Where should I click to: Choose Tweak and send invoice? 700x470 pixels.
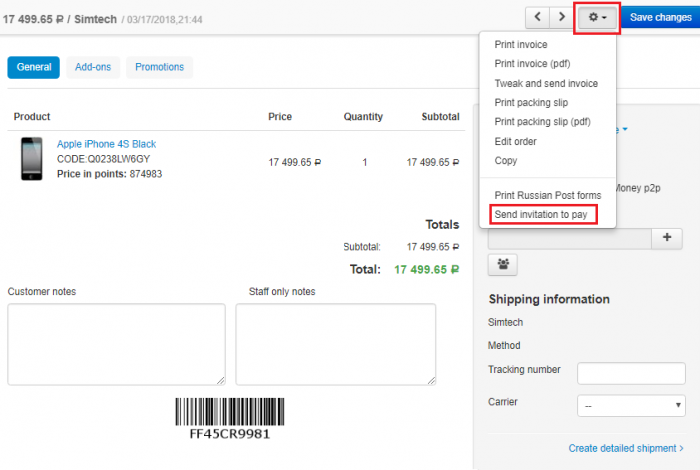(x=546, y=83)
